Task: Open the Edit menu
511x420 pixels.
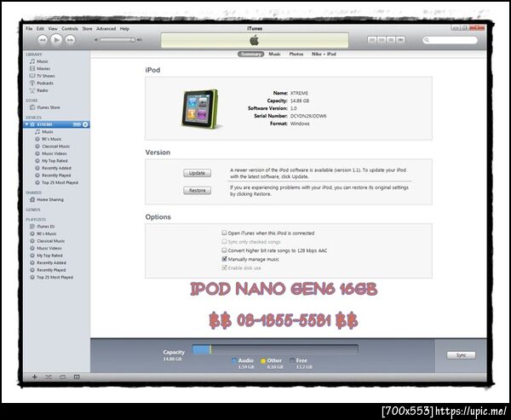Action: click(x=40, y=29)
